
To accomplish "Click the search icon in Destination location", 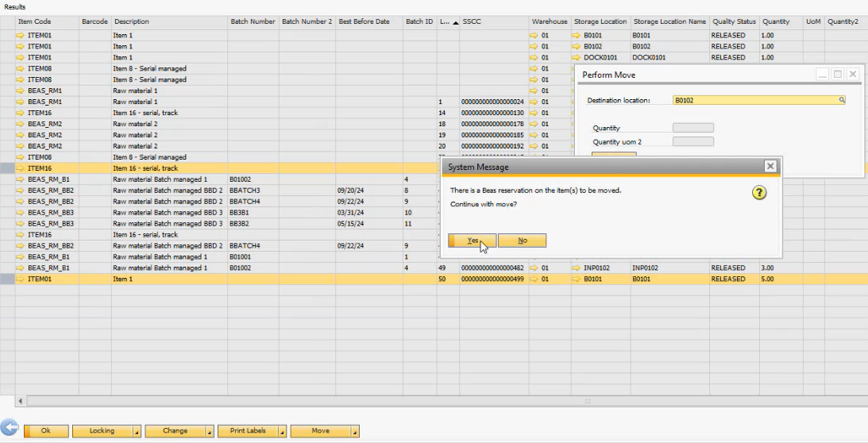I will [x=842, y=101].
